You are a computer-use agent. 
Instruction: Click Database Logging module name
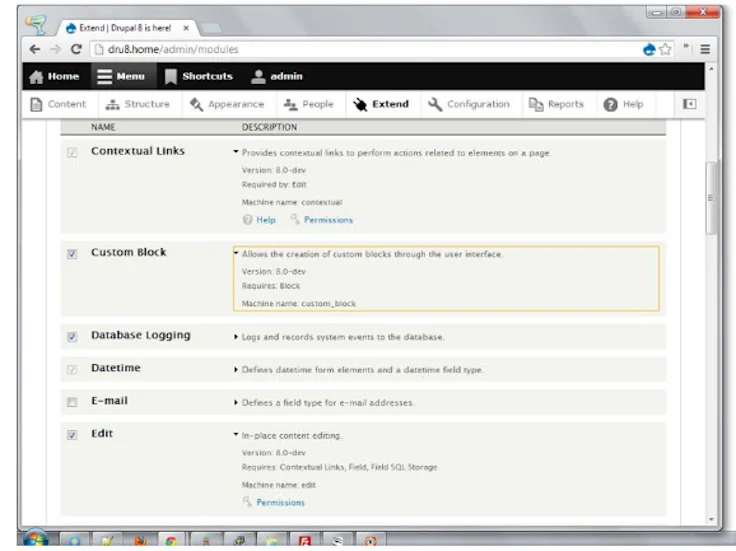141,335
